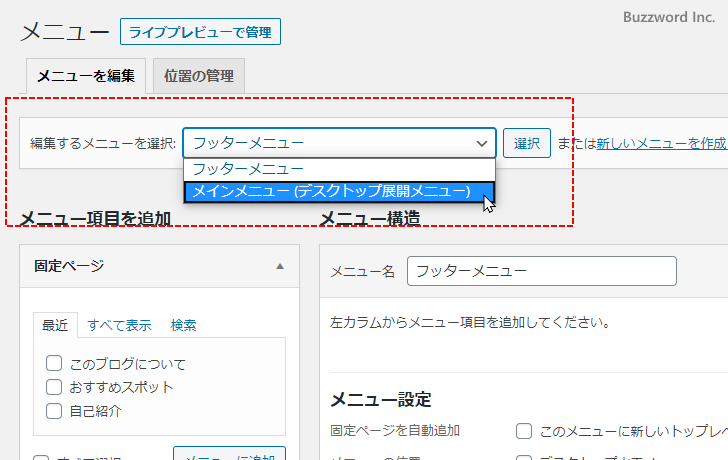
Task: Open the menu selection dropdown arrow
Action: pyautogui.click(x=481, y=143)
